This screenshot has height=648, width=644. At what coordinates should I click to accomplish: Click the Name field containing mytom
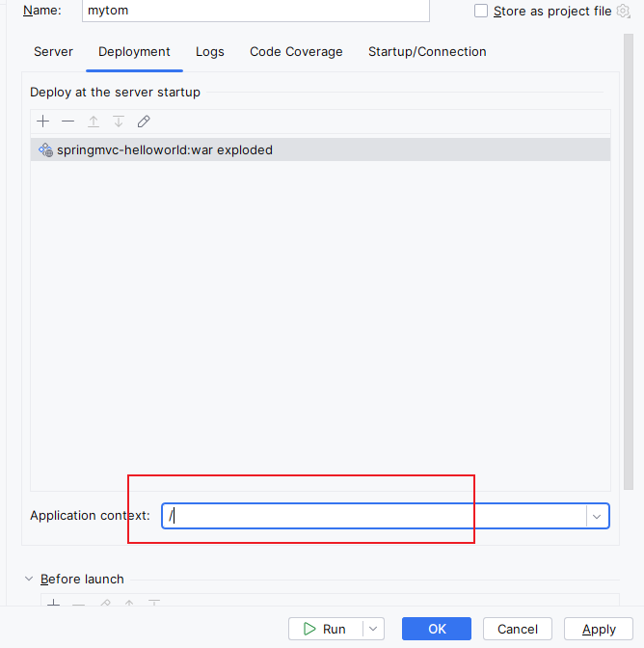tap(255, 11)
